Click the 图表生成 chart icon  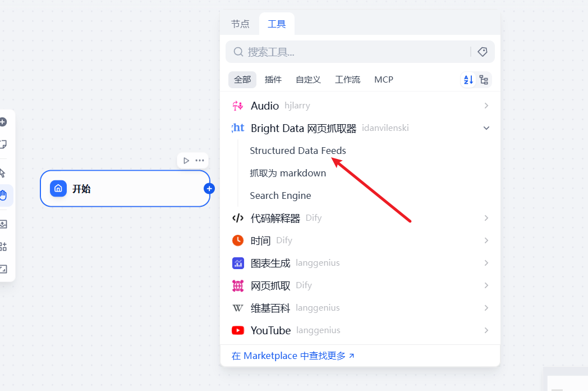(238, 263)
